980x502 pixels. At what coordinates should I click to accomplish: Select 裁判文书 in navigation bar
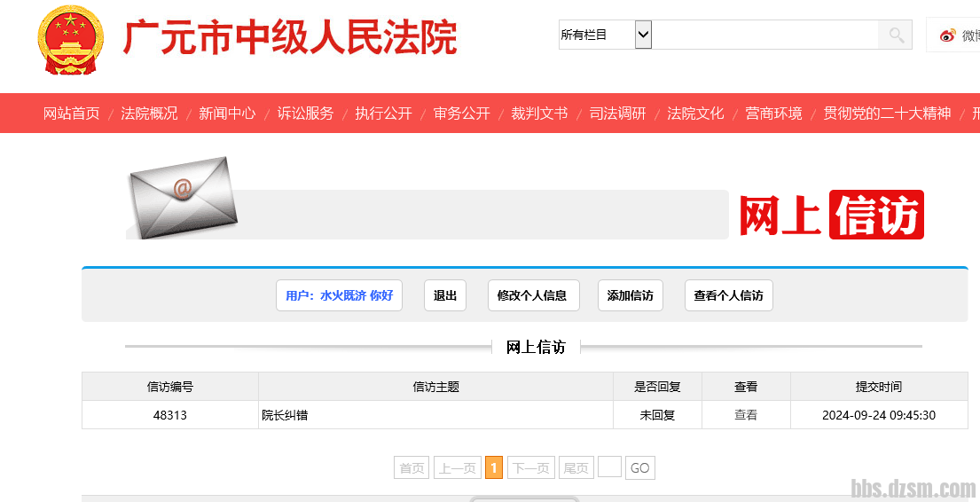tap(539, 114)
